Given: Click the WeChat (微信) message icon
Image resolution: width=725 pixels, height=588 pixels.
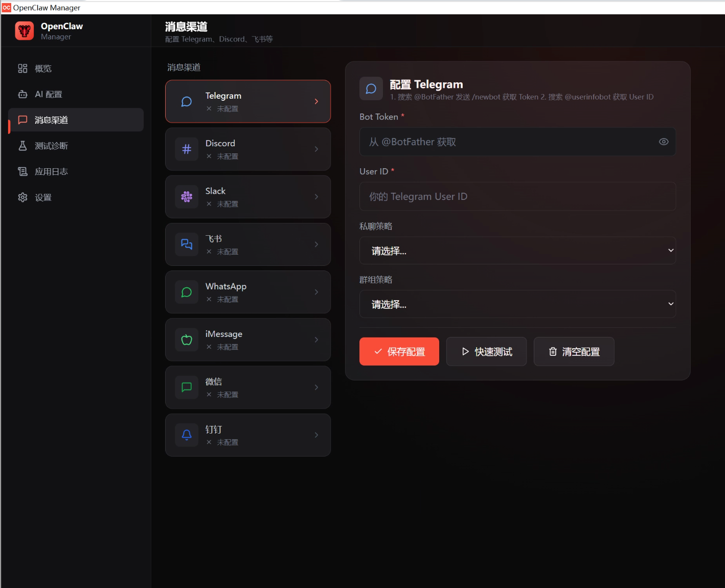Looking at the screenshot, I should pos(187,388).
